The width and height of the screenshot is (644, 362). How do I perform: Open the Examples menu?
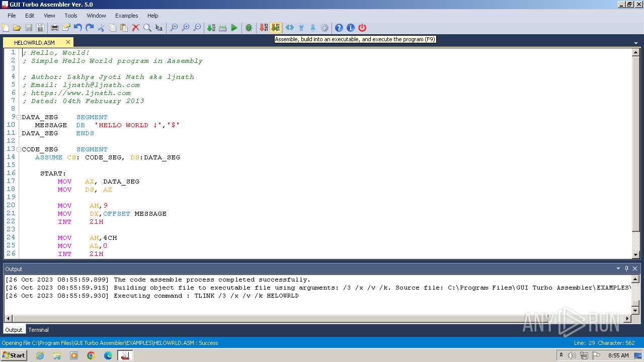[127, 16]
